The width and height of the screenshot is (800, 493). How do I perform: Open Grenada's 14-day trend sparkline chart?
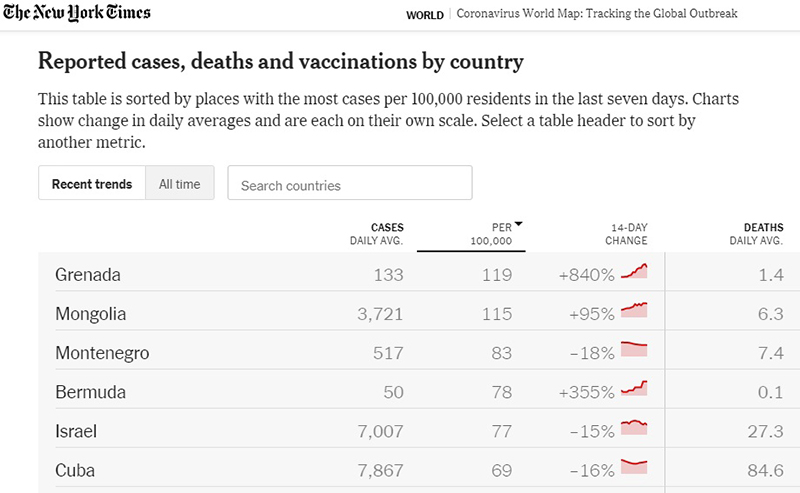[634, 272]
